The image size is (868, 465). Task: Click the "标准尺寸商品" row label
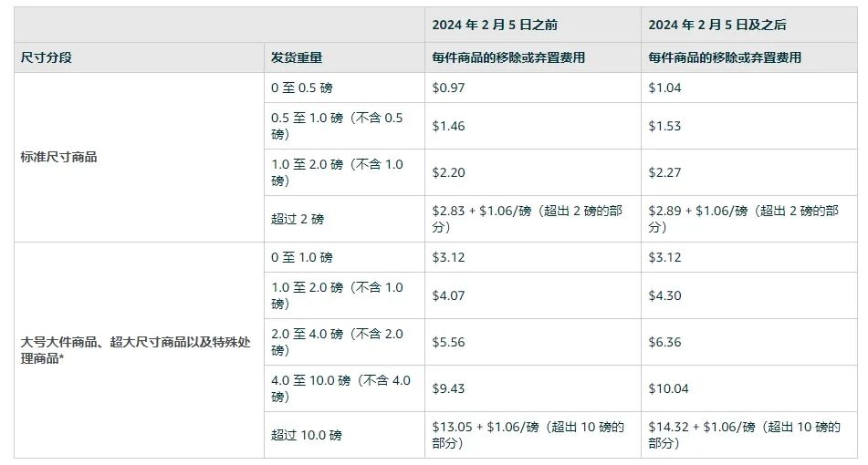59,157
